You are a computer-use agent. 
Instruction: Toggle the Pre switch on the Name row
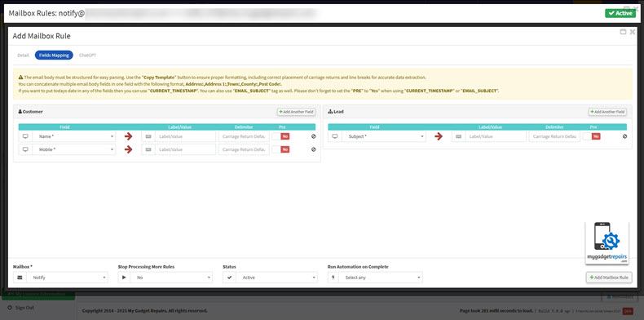pyautogui.click(x=280, y=136)
